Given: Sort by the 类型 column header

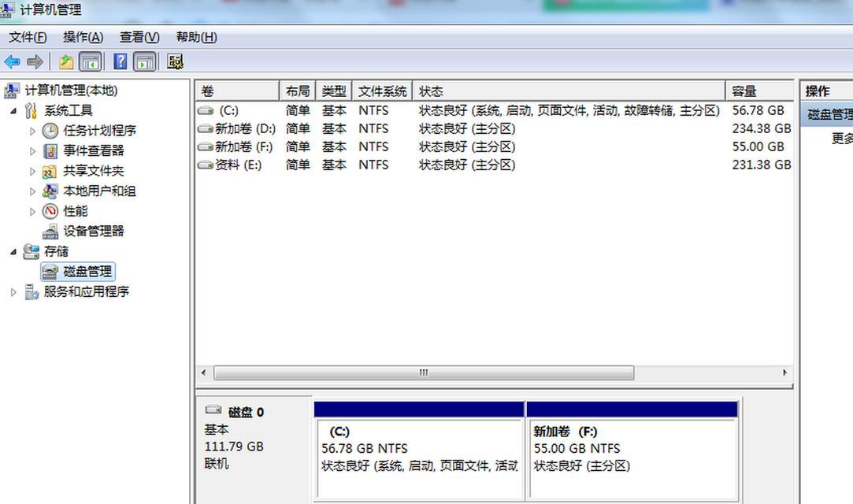Looking at the screenshot, I should point(334,91).
